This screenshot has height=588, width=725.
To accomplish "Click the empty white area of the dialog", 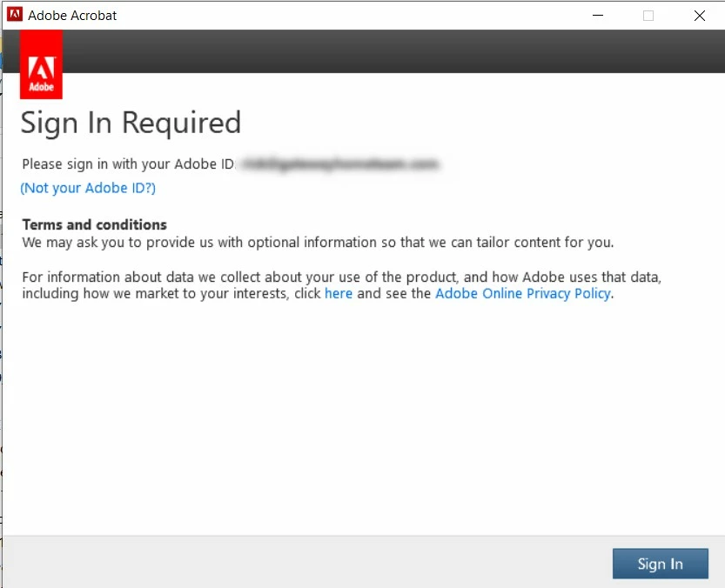I will [x=364, y=416].
